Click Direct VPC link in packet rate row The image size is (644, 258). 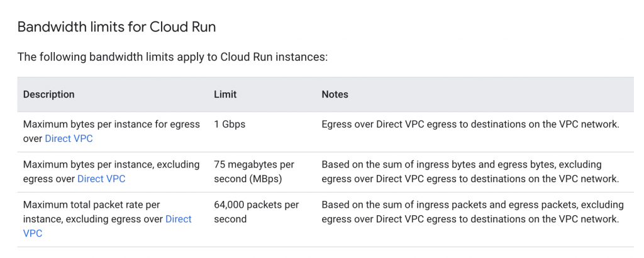click(178, 219)
